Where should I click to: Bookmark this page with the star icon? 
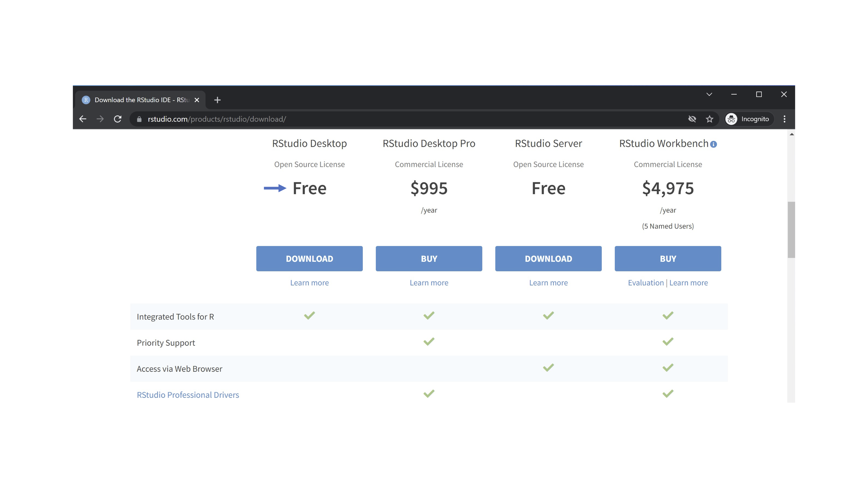(x=710, y=119)
